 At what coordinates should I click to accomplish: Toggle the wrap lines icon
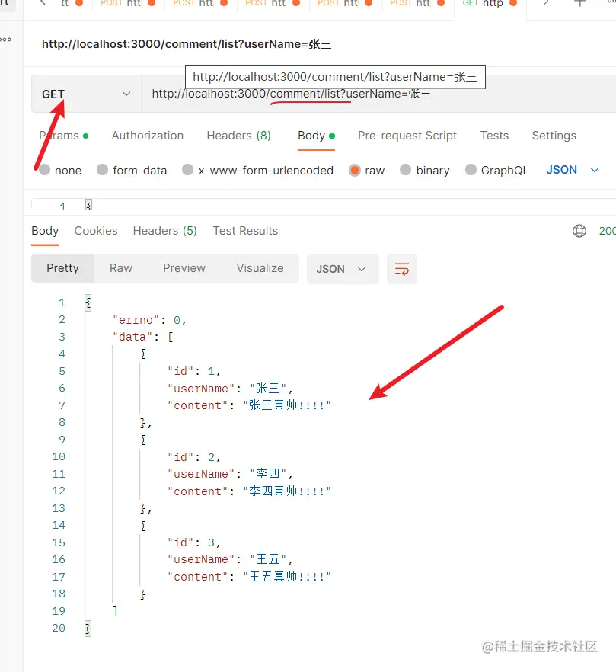pos(402,269)
